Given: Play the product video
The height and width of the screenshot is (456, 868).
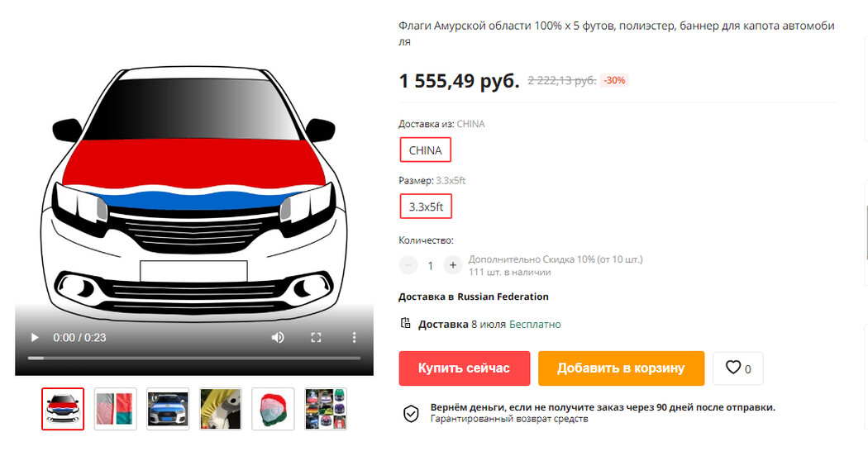Looking at the screenshot, I should point(35,338).
